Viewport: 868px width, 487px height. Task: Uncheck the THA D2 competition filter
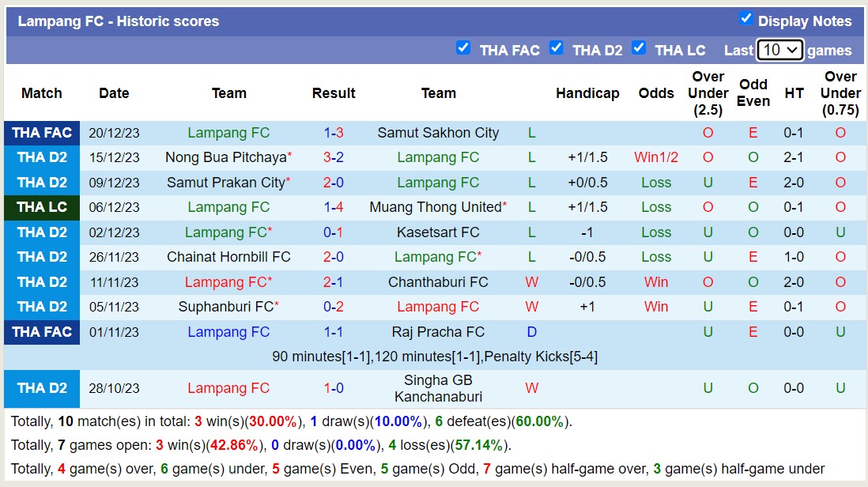pyautogui.click(x=557, y=48)
